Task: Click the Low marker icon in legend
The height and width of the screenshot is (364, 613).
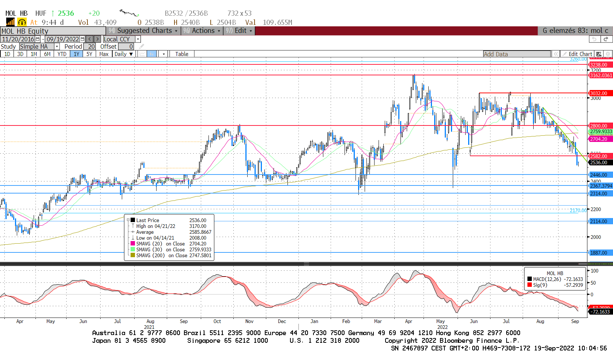Action: pos(133,238)
